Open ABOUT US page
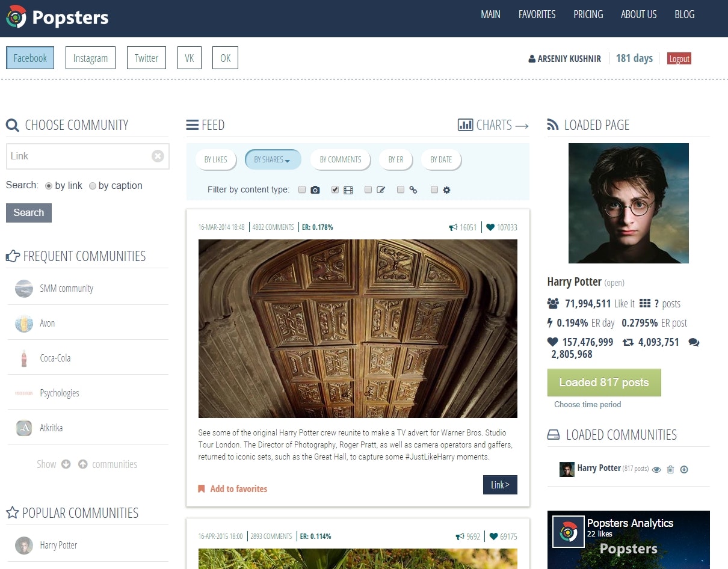 coord(639,14)
